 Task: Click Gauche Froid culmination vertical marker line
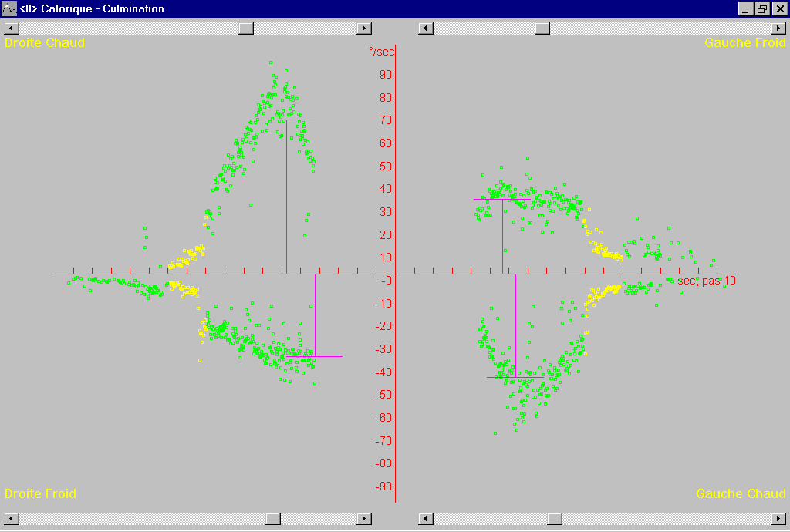pyautogui.click(x=502, y=237)
